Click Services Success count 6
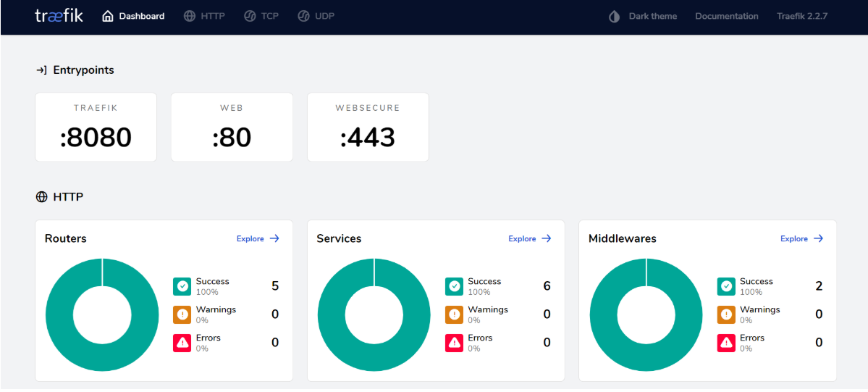868x392 pixels. click(547, 286)
